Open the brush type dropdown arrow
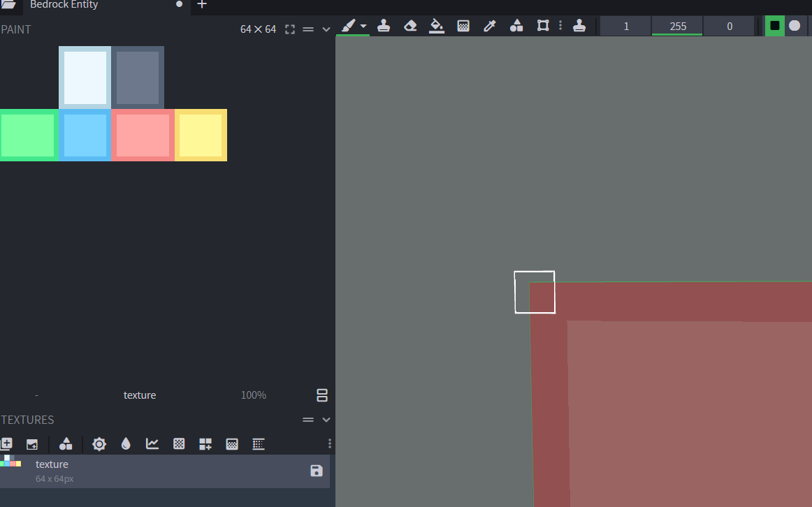 tap(363, 26)
